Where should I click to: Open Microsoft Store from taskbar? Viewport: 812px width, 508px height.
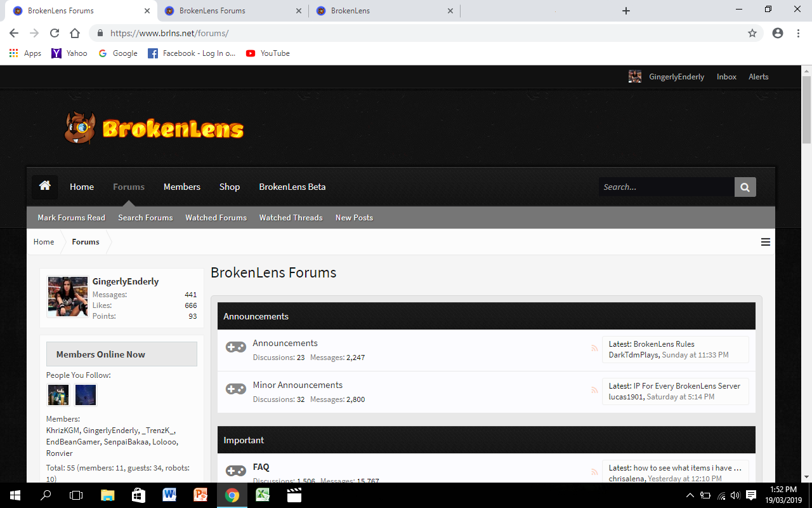[138, 495]
